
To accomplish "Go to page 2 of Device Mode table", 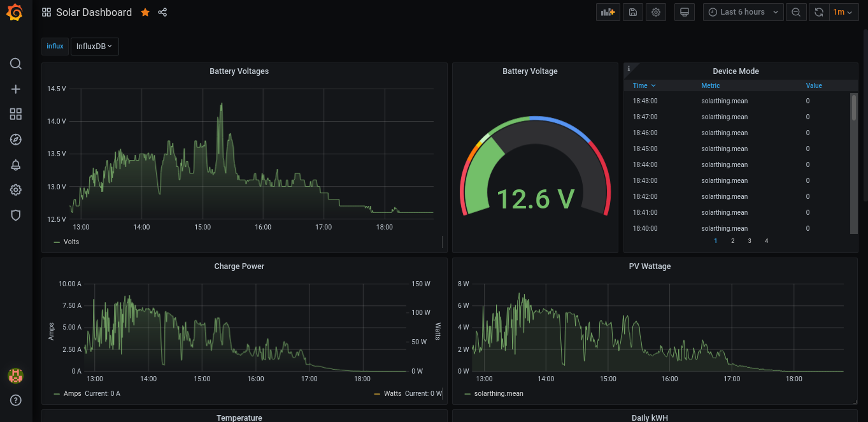I will (x=732, y=240).
